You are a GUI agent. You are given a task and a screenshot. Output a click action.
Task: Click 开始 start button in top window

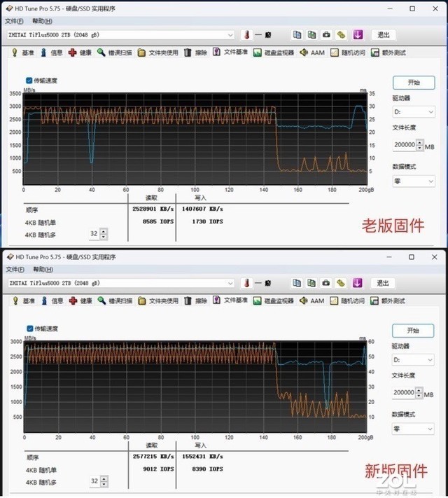tap(414, 83)
